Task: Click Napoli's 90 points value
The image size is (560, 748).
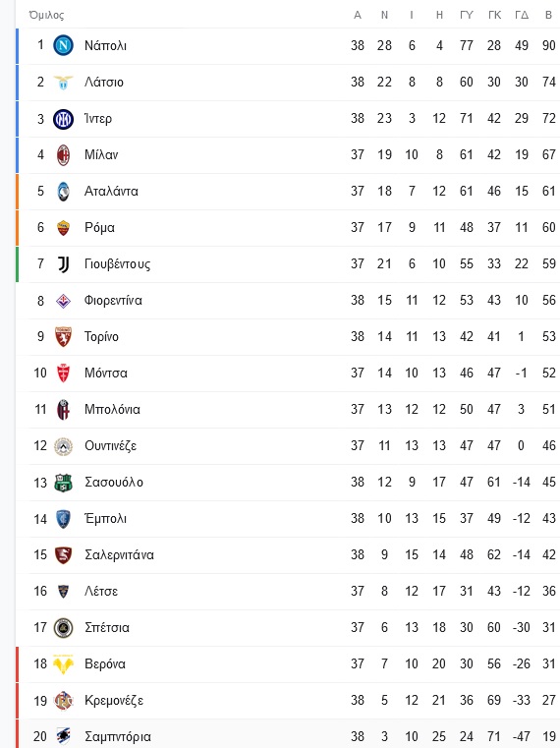Action: tap(548, 45)
